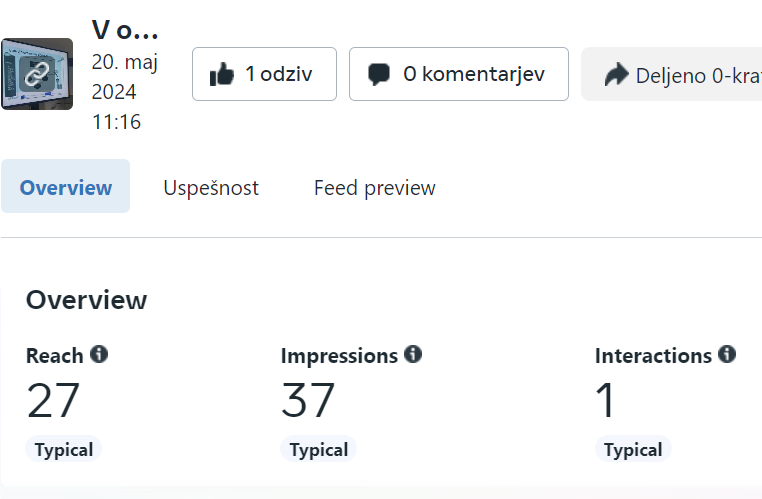This screenshot has height=499, width=762.
Task: Click the Typical badge under Impressions
Action: click(x=319, y=449)
